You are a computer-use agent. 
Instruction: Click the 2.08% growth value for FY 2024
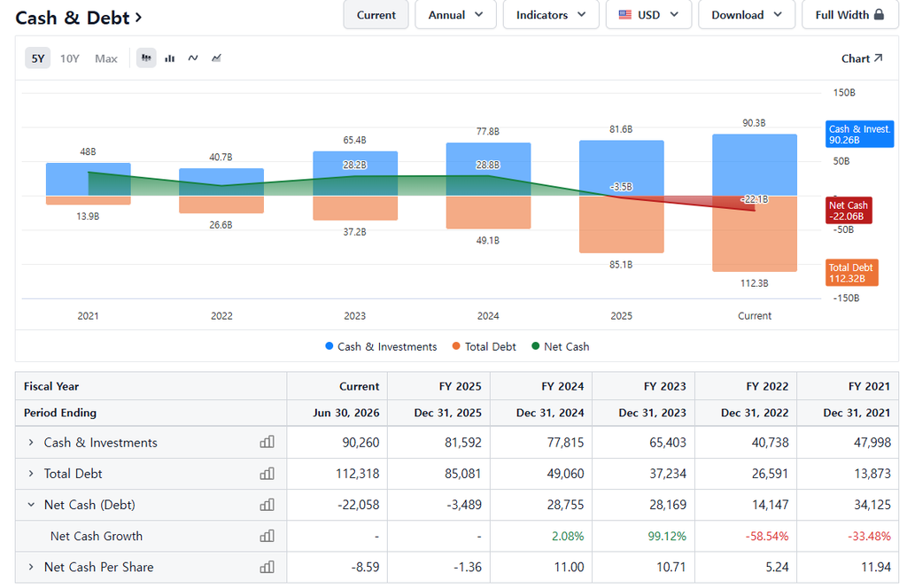click(x=568, y=536)
